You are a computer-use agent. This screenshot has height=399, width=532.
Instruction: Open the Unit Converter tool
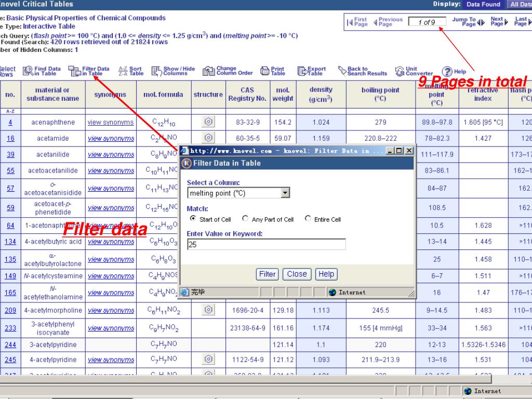point(414,71)
